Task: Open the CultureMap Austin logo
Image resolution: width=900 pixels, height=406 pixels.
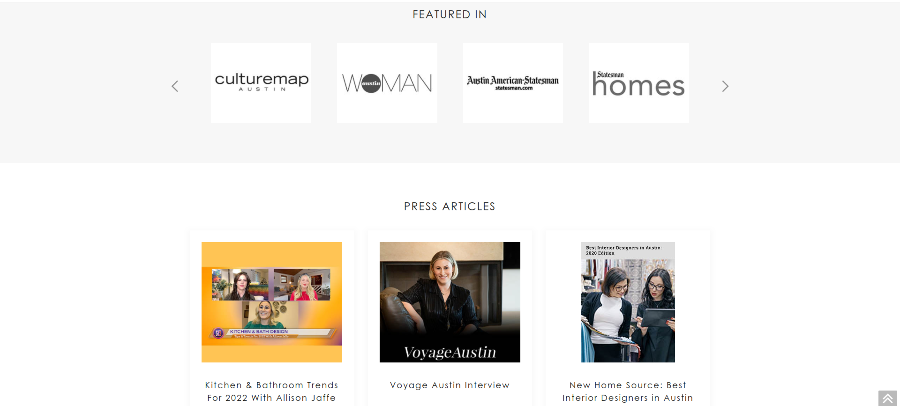Action: coord(261,83)
